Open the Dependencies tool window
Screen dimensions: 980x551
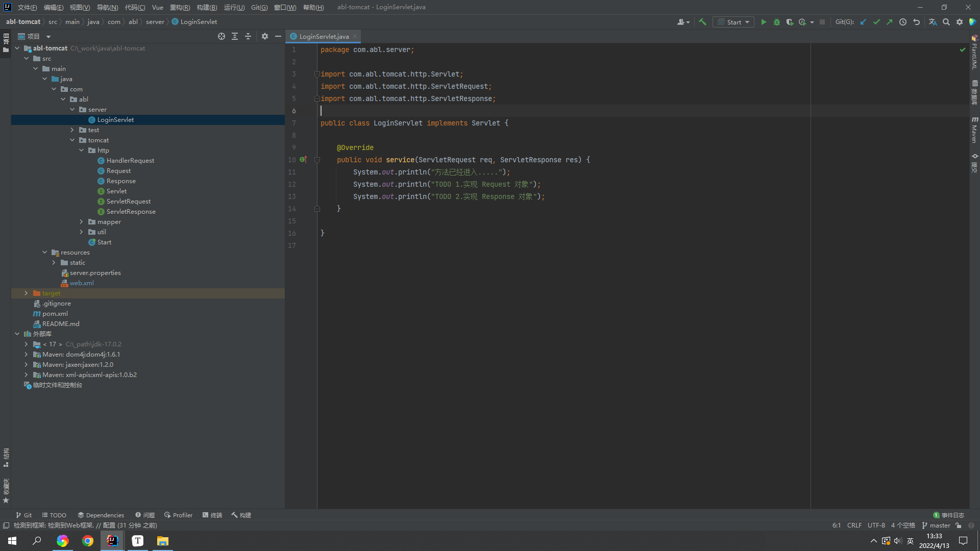(101, 515)
